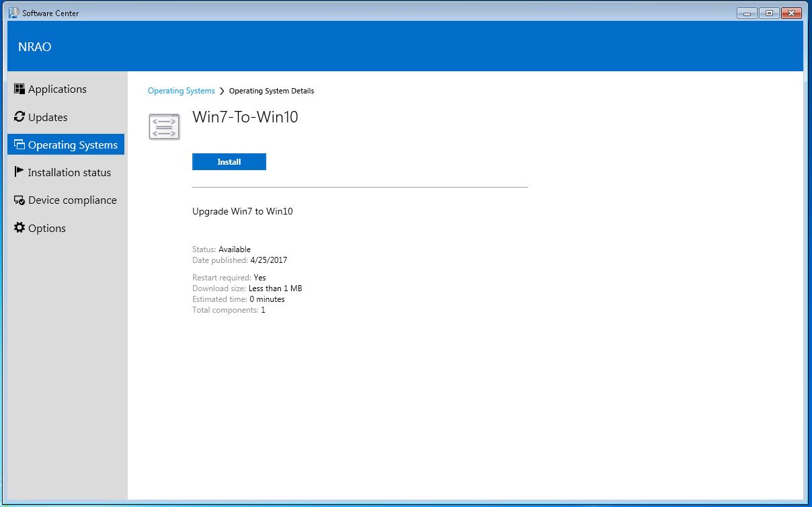Viewport: 812px width, 507px height.
Task: Close the Software Center window
Action: point(791,13)
